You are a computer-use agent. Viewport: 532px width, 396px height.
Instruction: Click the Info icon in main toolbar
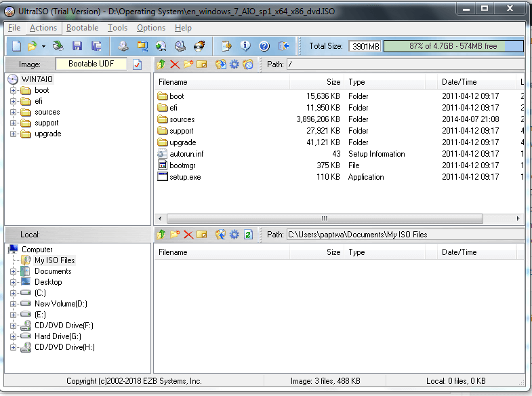[245, 46]
